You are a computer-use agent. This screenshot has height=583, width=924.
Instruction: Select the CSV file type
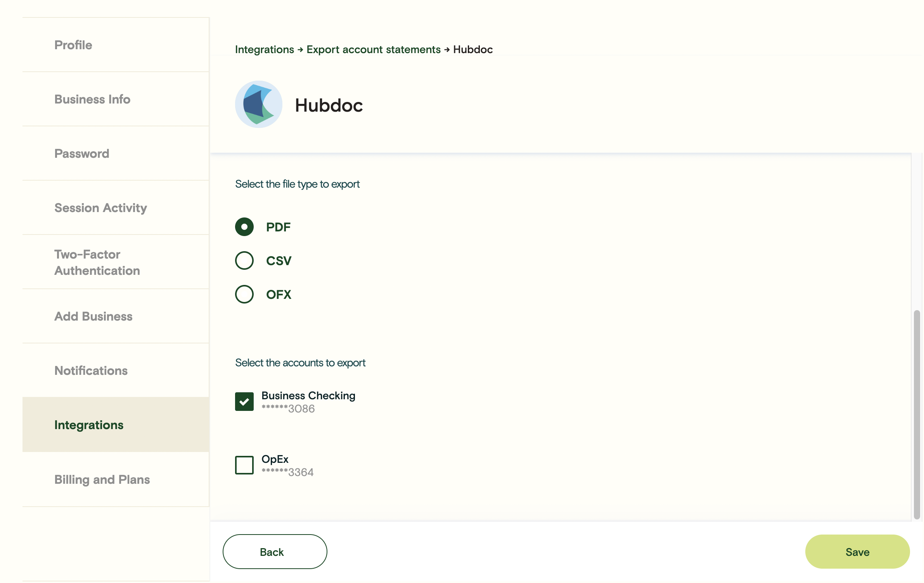tap(244, 260)
